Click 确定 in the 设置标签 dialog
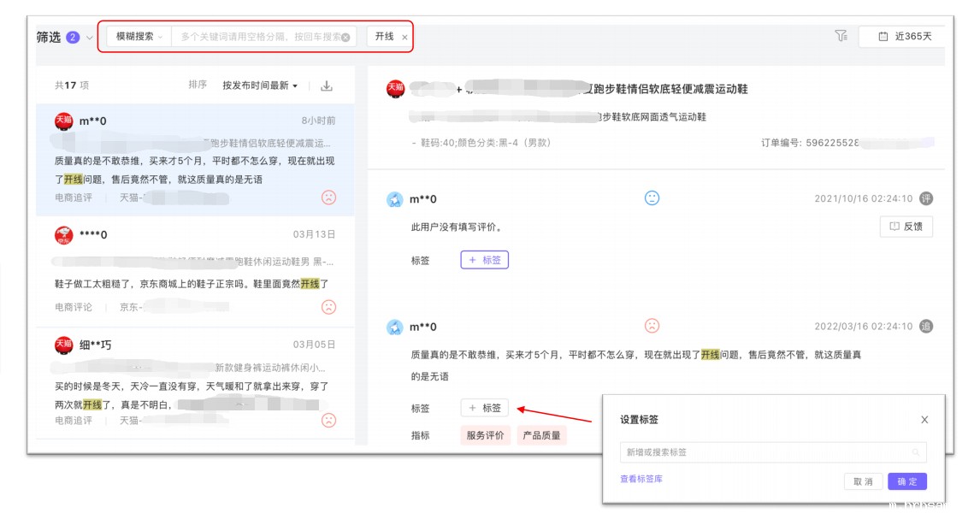The image size is (980, 519). click(x=906, y=481)
